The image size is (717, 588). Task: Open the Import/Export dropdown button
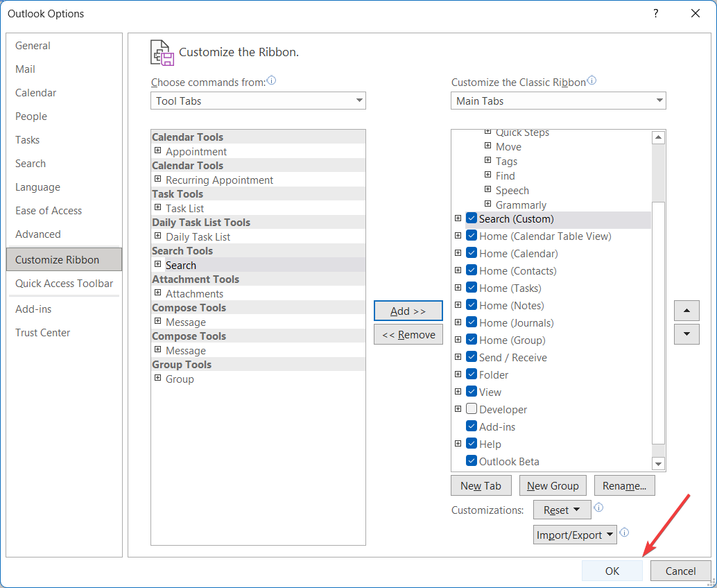tap(575, 535)
